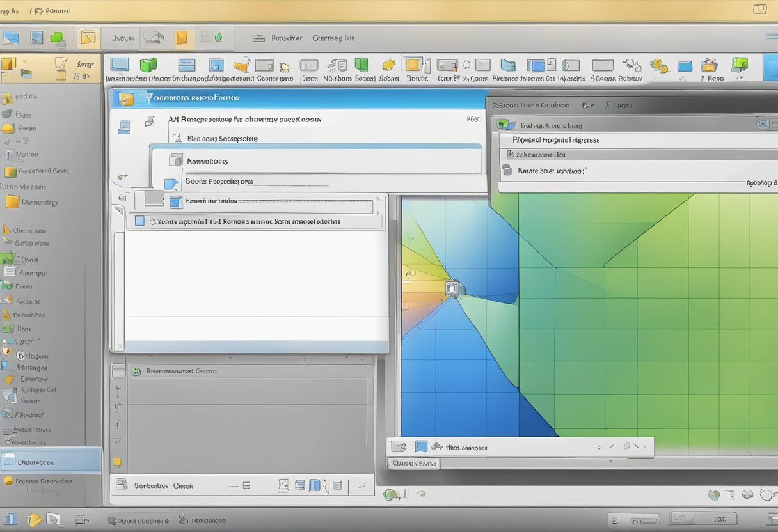The width and height of the screenshot is (778, 532).
Task: Click the gray cube icon in the dialog list
Action: click(175, 160)
